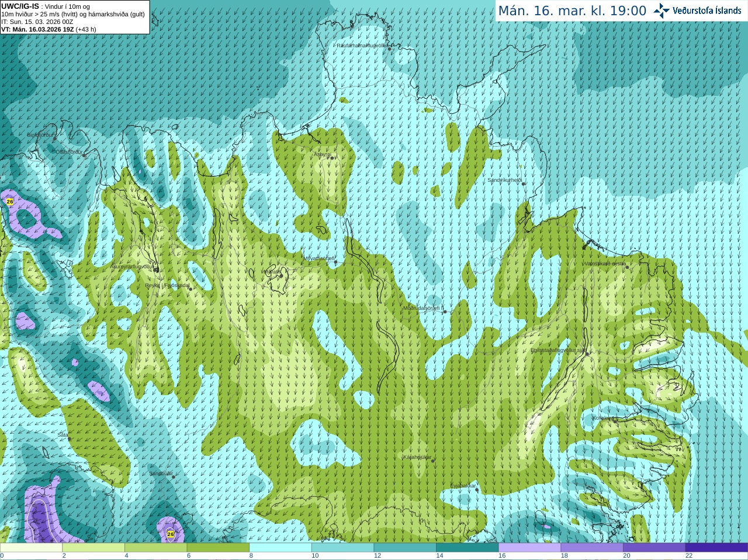Click the 16–18 m/s lavender legend swatch
Screen dimensions: 748x560
tap(530, 548)
